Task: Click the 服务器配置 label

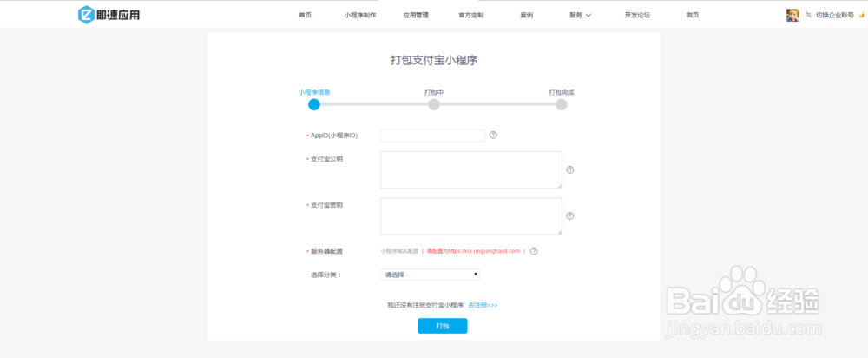Action: click(x=326, y=251)
